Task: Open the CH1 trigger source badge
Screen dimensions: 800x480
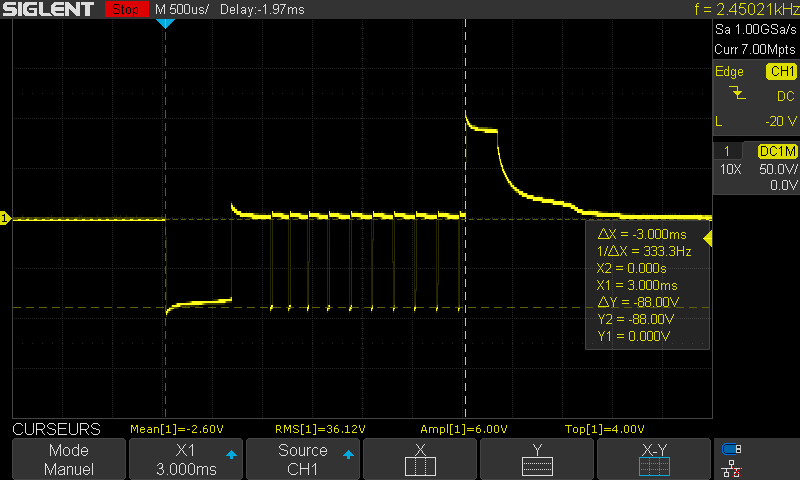Action: [780, 72]
